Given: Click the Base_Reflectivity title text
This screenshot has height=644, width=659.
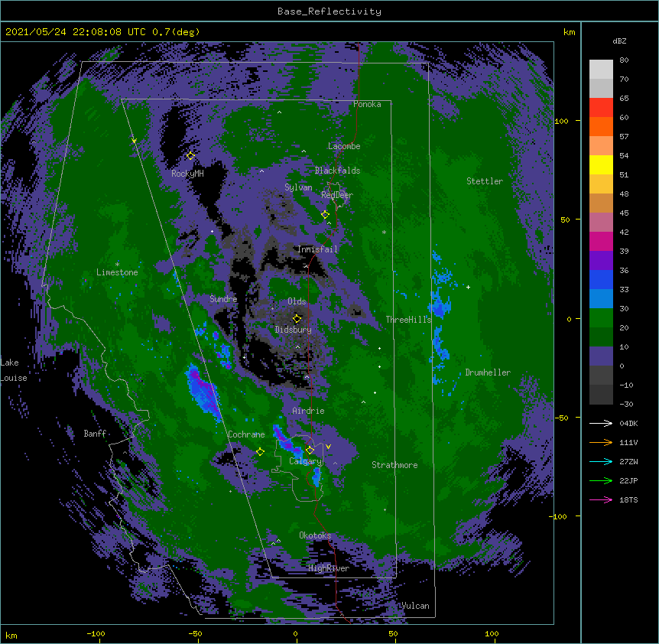Looking at the screenshot, I should pos(329,11).
